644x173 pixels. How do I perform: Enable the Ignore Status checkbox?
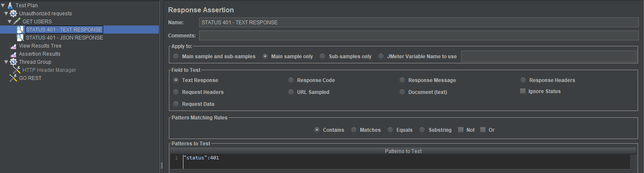point(523,91)
